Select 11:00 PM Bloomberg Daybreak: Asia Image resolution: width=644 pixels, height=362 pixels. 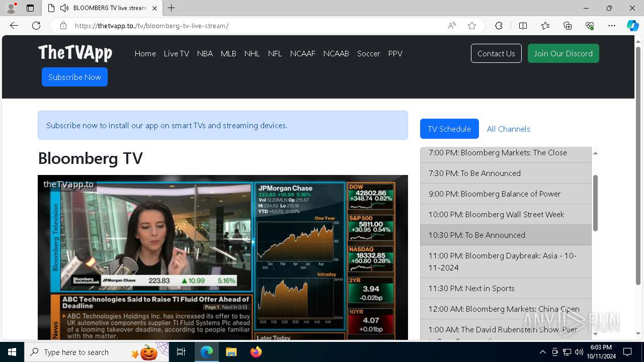(506, 261)
